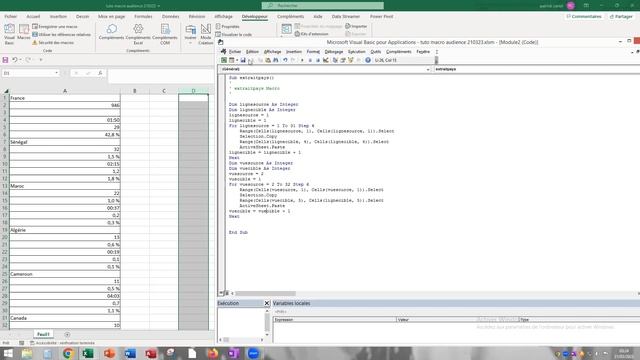Click the Find binoculars icon in VBA
This screenshot has width=640, height=360.
[x=276, y=60]
